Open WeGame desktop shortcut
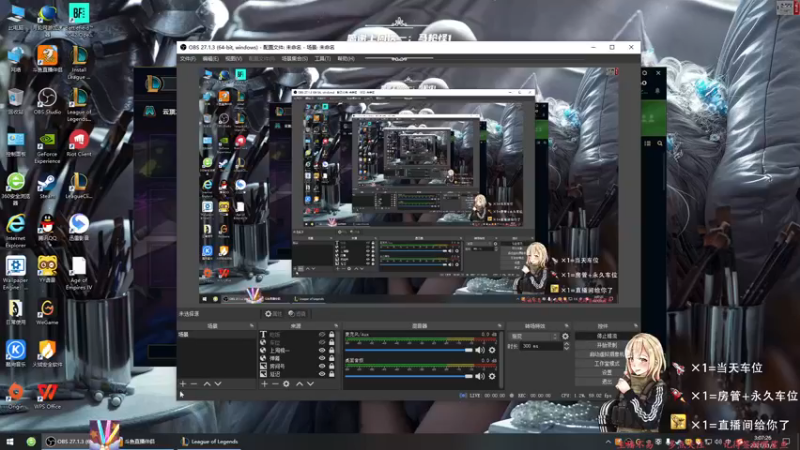This screenshot has height=450, width=800. [47, 312]
